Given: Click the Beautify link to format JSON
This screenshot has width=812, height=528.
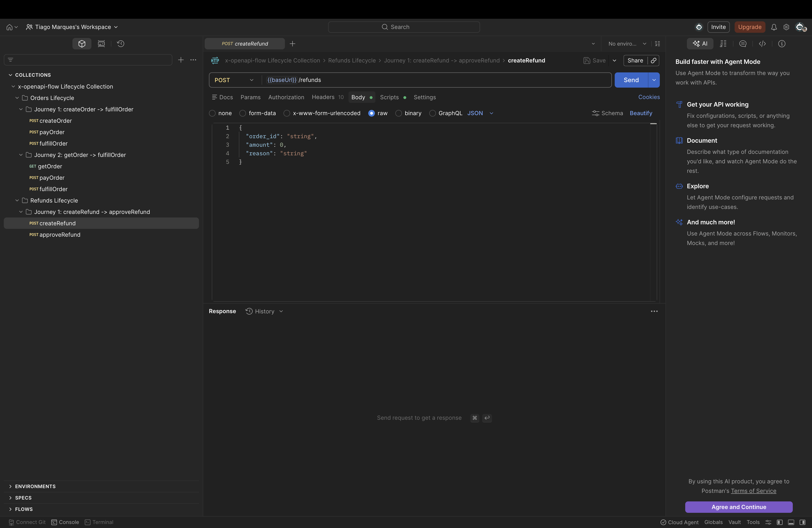Looking at the screenshot, I should pos(641,113).
